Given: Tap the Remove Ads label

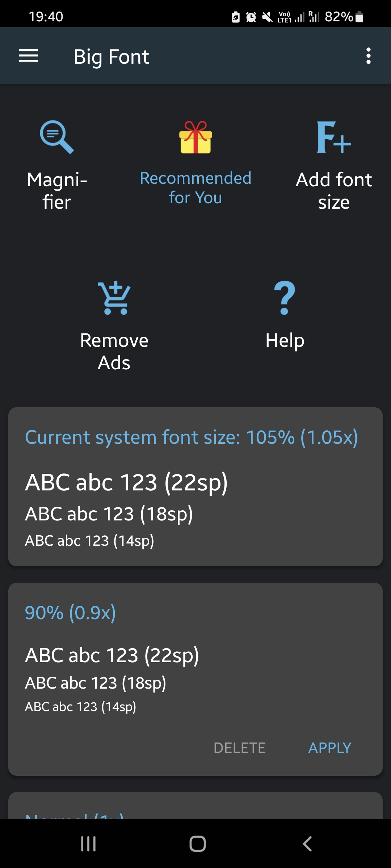Looking at the screenshot, I should [x=114, y=351].
